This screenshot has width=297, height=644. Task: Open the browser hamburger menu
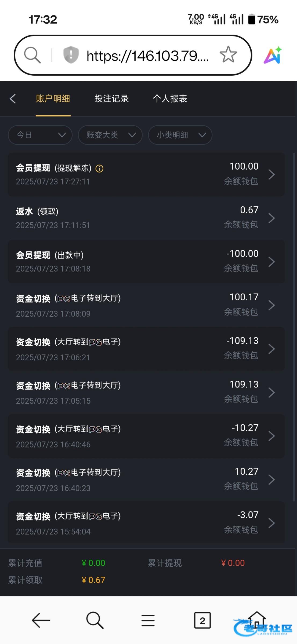(x=148, y=620)
